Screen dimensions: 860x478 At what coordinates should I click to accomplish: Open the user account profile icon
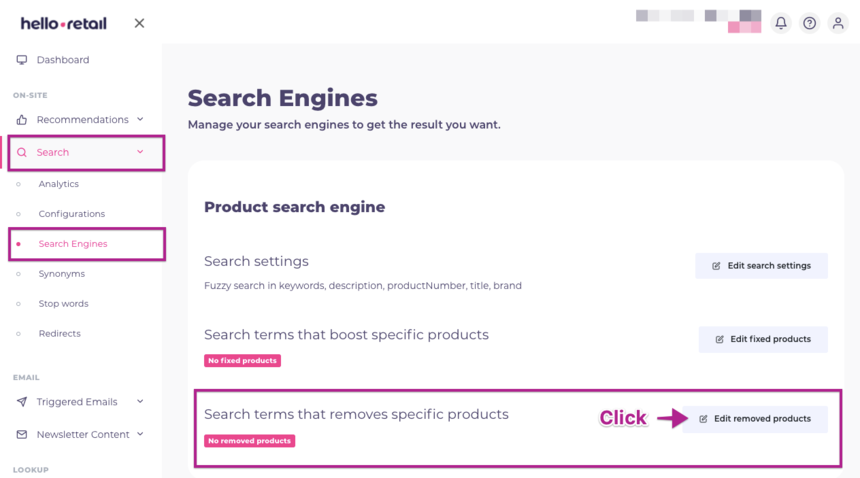[838, 23]
